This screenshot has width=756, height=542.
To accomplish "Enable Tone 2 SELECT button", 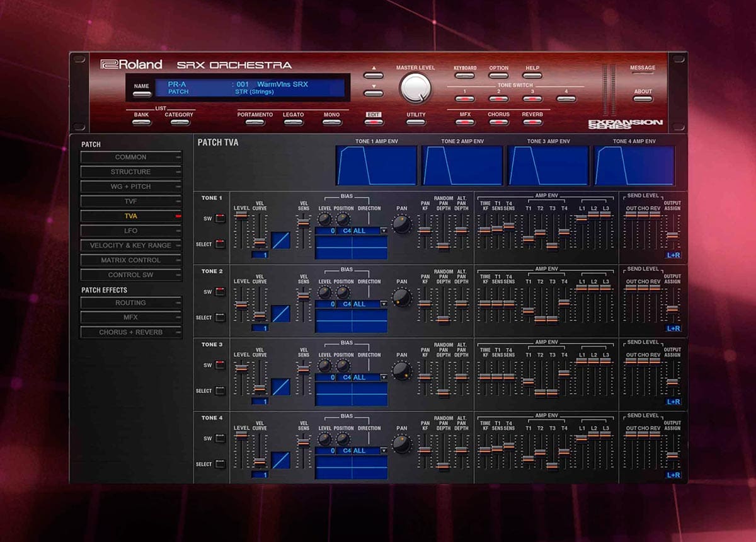I will point(220,317).
